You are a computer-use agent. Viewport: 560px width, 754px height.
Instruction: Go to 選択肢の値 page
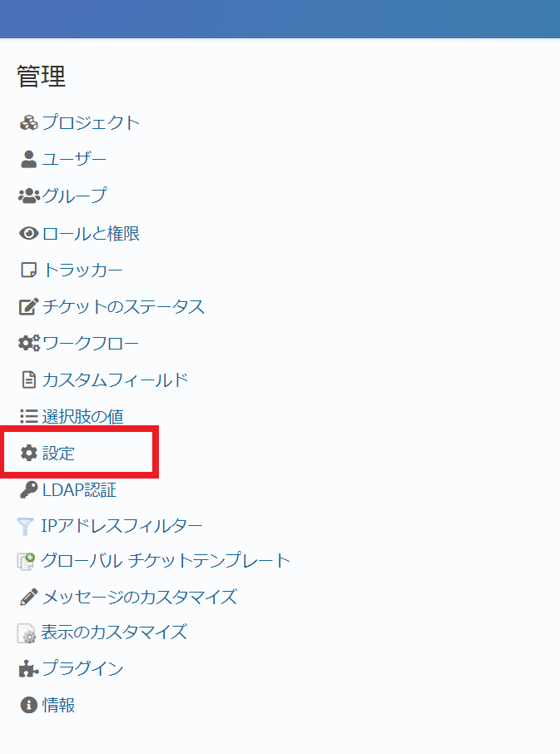pyautogui.click(x=82, y=416)
